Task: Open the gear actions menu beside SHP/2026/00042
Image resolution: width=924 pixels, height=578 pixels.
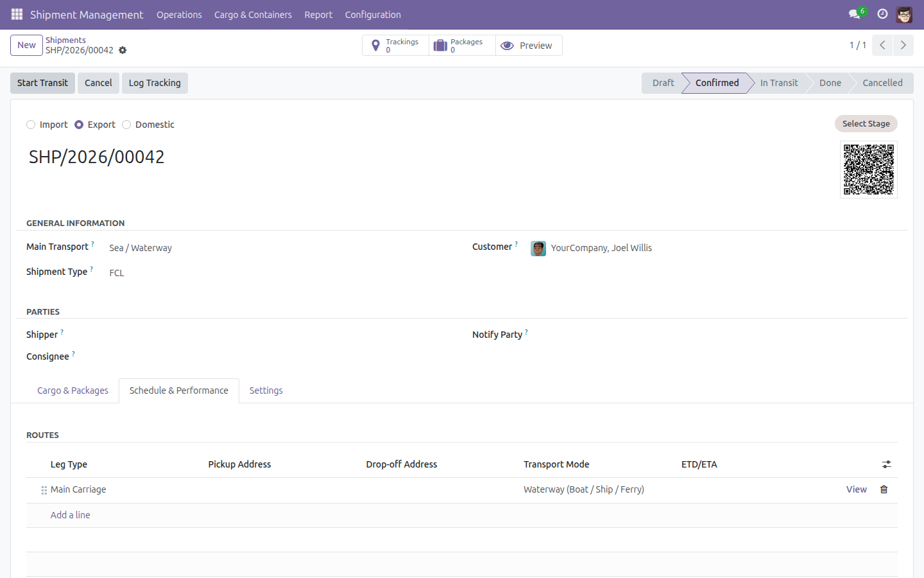Action: tap(123, 50)
